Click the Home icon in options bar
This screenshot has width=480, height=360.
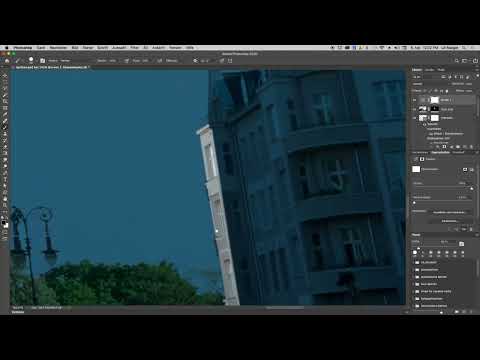click(x=7, y=61)
